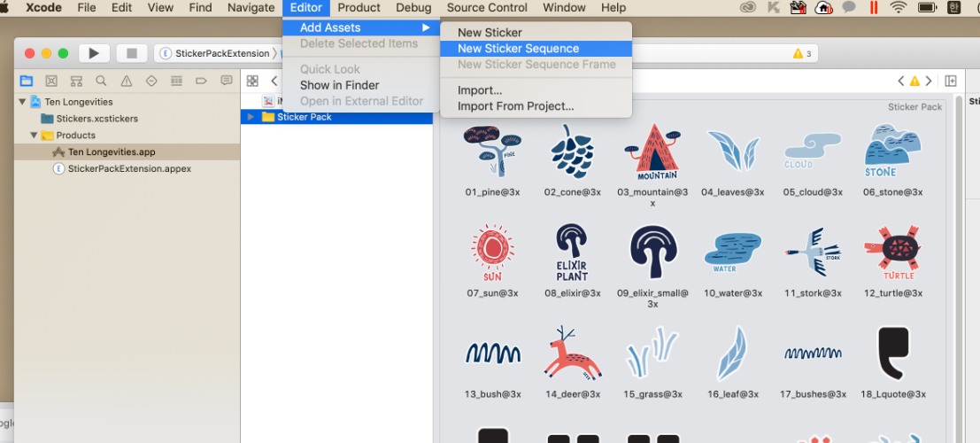Open the Symbol navigator icon
Viewport: 980px width, 443px height.
(76, 81)
